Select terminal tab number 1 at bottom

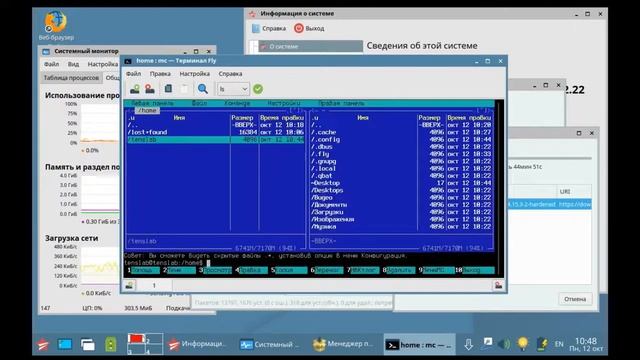154,285
